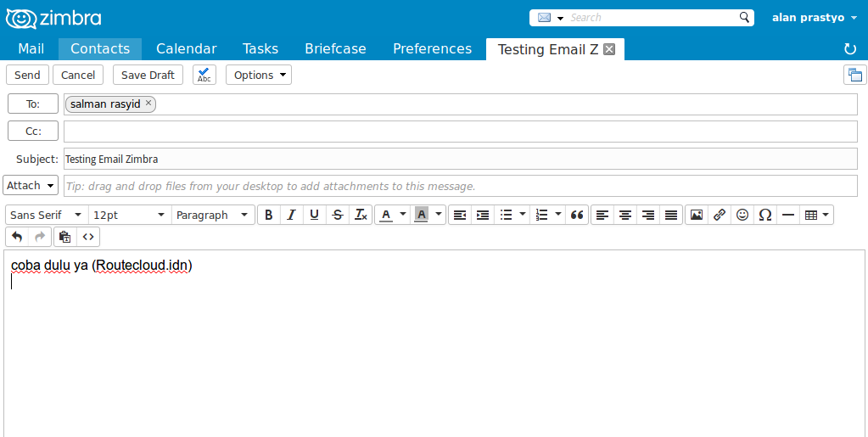Center align the text
The image size is (868, 437).
pyautogui.click(x=625, y=215)
